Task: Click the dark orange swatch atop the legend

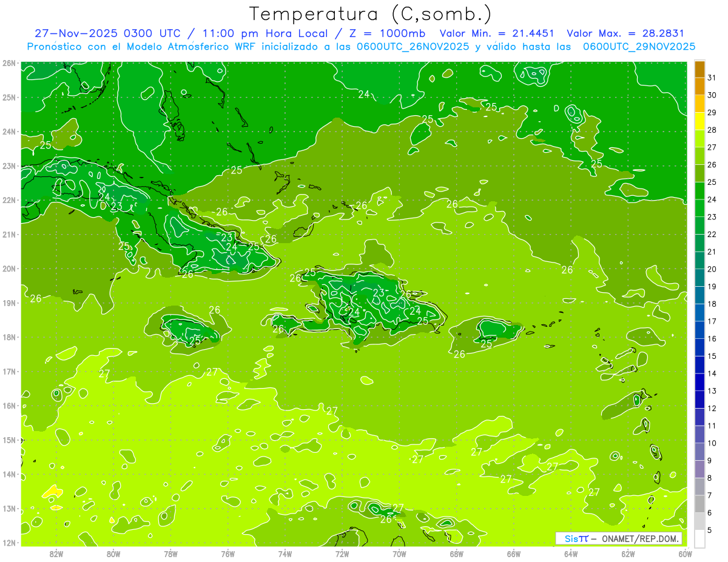Action: (x=699, y=69)
